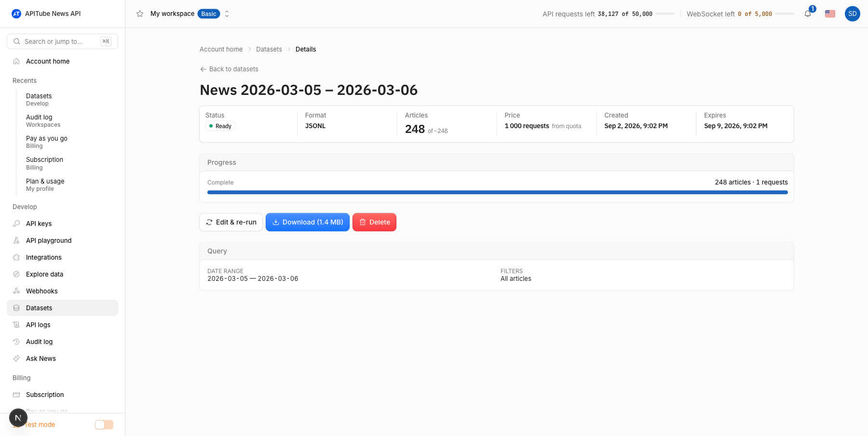This screenshot has width=868, height=436.
Task: Delete this dataset
Action: (x=374, y=222)
